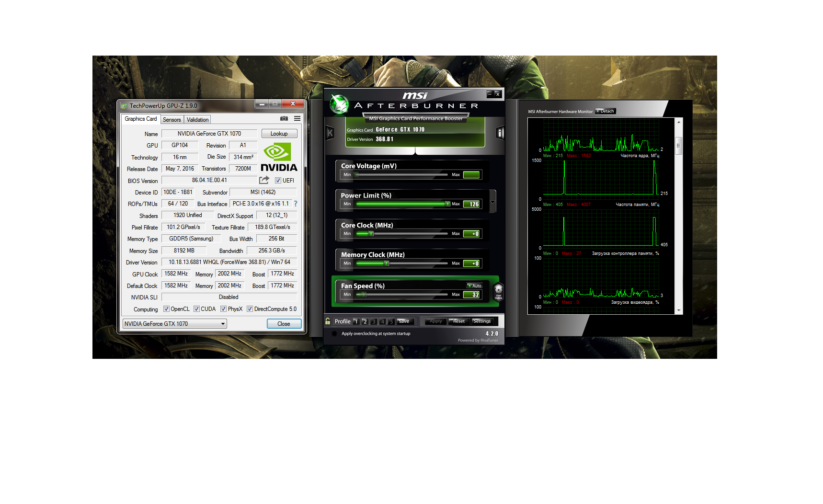Click the BIOS export share icon
The height and width of the screenshot is (504, 823).
coord(264,180)
